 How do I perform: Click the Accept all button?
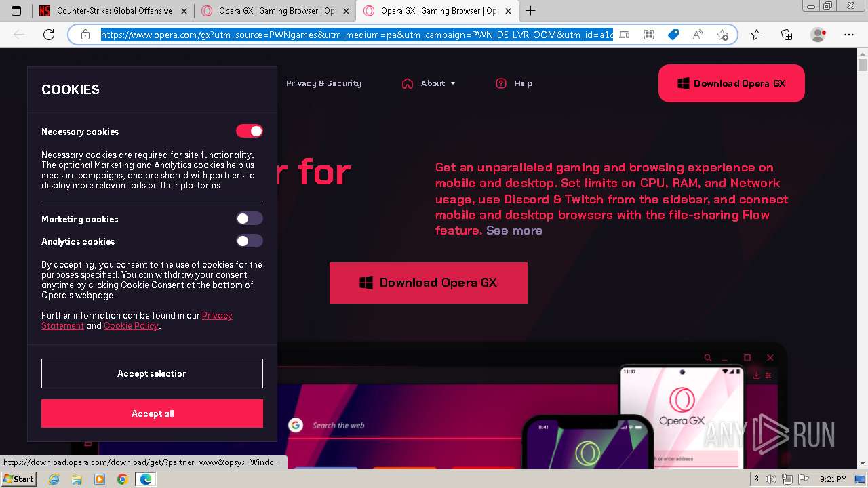point(152,413)
